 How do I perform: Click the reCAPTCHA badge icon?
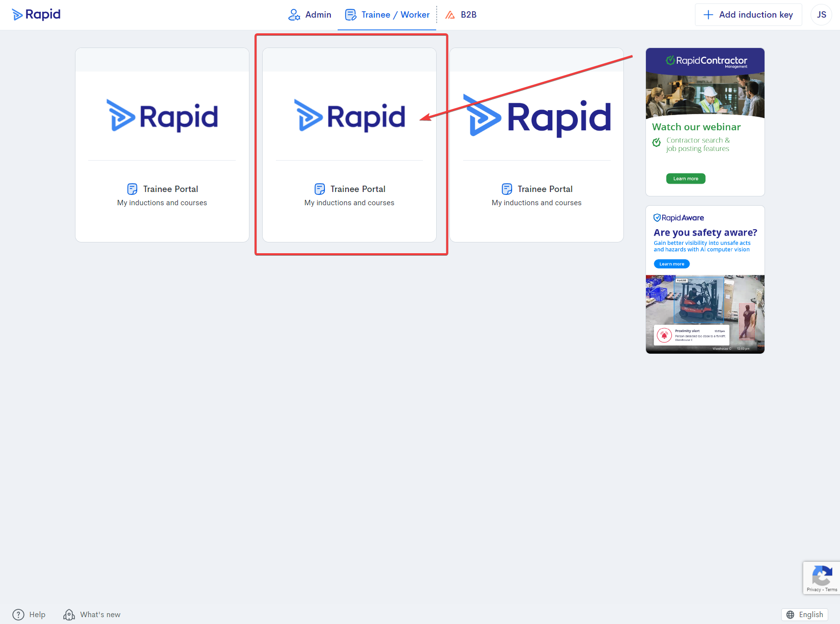(x=822, y=575)
